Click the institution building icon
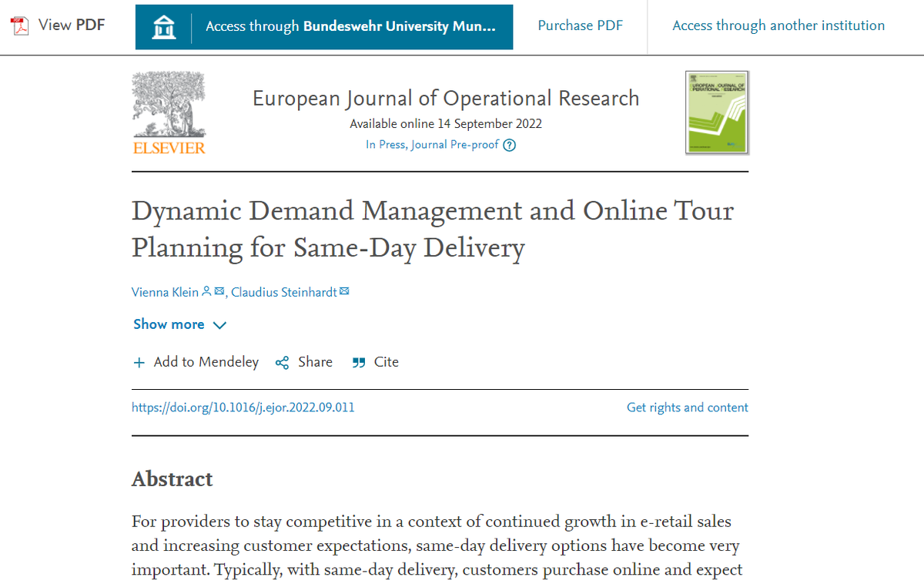Image resolution: width=924 pixels, height=584 pixels. (x=163, y=27)
